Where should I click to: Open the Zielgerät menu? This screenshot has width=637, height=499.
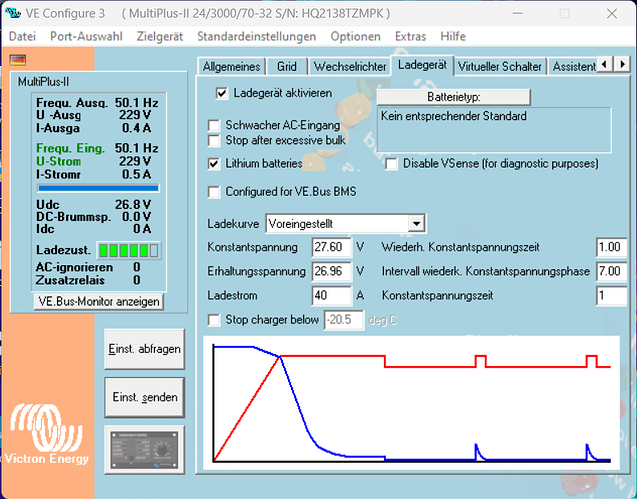(160, 36)
